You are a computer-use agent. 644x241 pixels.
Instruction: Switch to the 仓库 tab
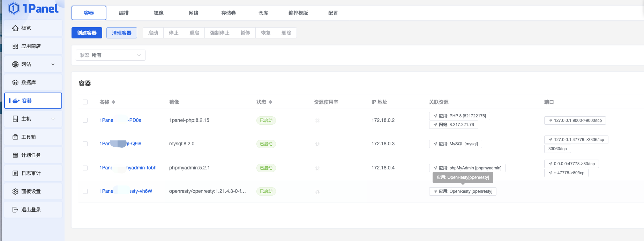coord(263,13)
